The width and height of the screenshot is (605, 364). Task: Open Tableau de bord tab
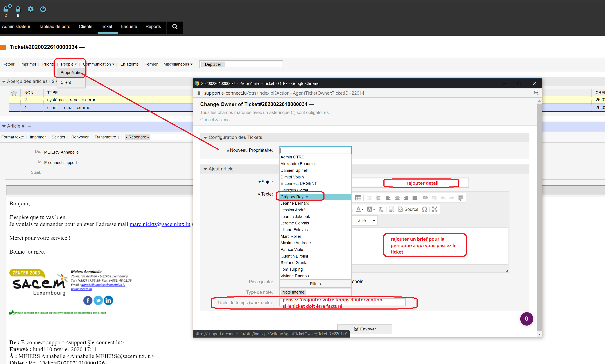click(54, 26)
